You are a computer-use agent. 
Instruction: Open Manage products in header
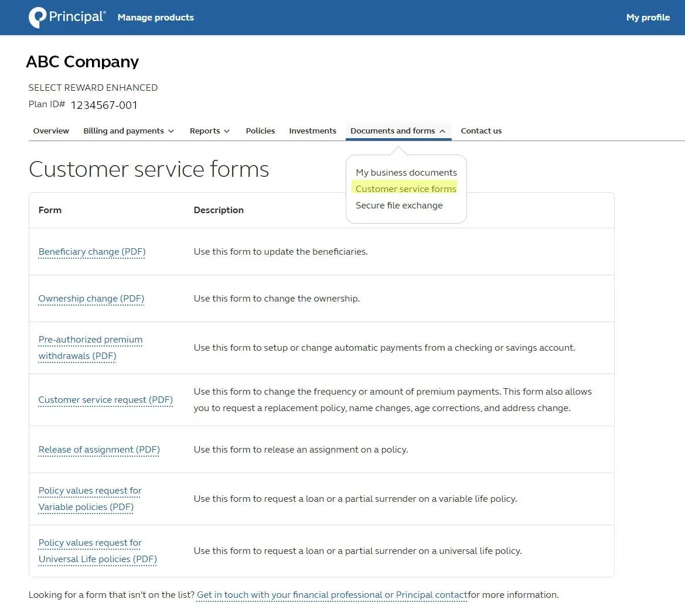[x=155, y=18]
